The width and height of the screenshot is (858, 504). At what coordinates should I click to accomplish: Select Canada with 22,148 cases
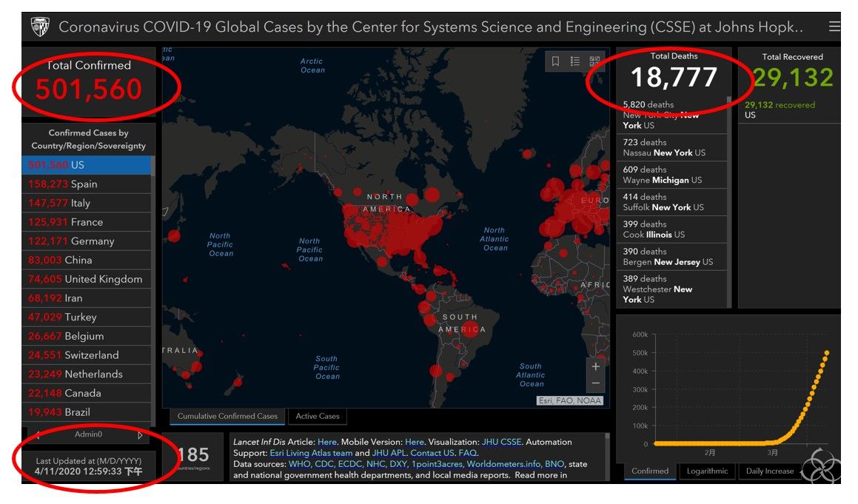(87, 393)
